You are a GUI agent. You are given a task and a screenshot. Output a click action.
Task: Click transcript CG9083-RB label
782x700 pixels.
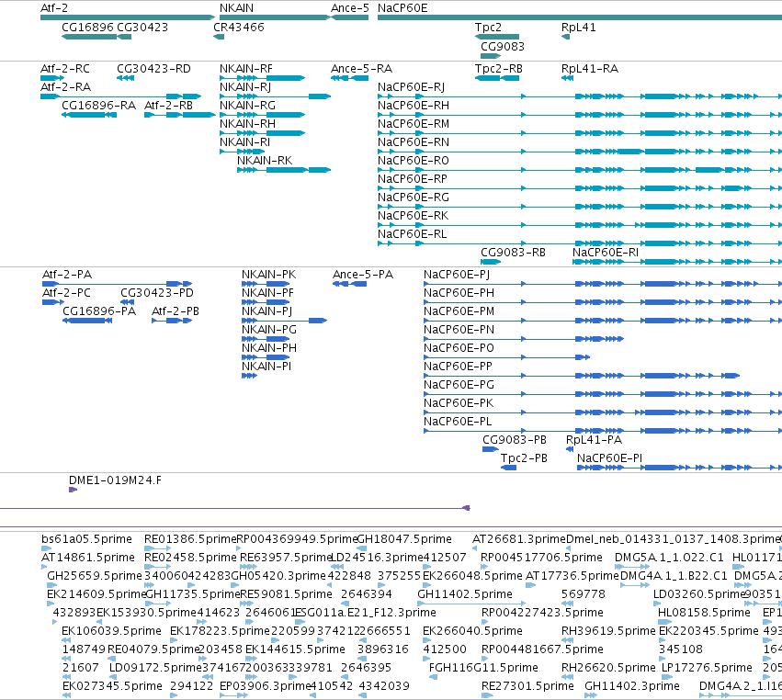(x=513, y=253)
